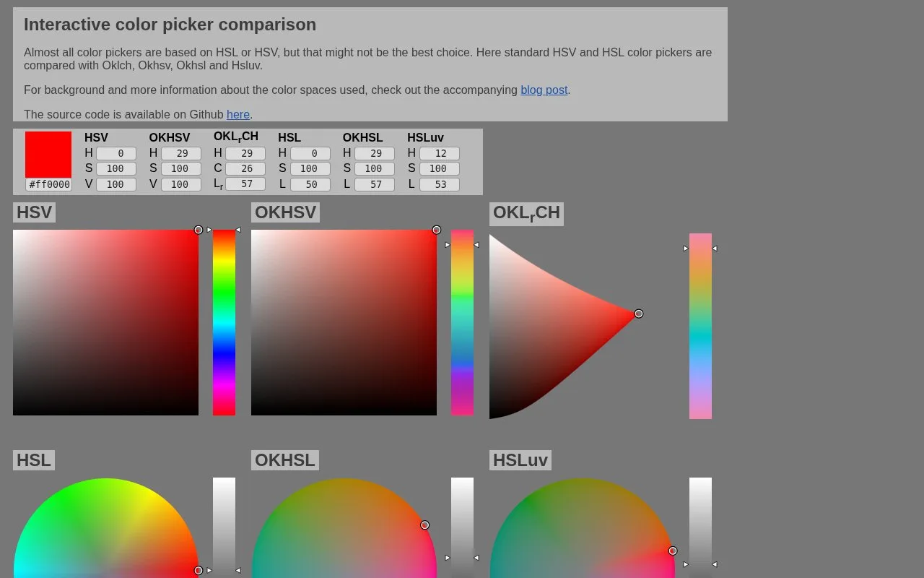This screenshot has height=578, width=924.
Task: Click the OKLrCH picker section title
Action: tap(526, 214)
